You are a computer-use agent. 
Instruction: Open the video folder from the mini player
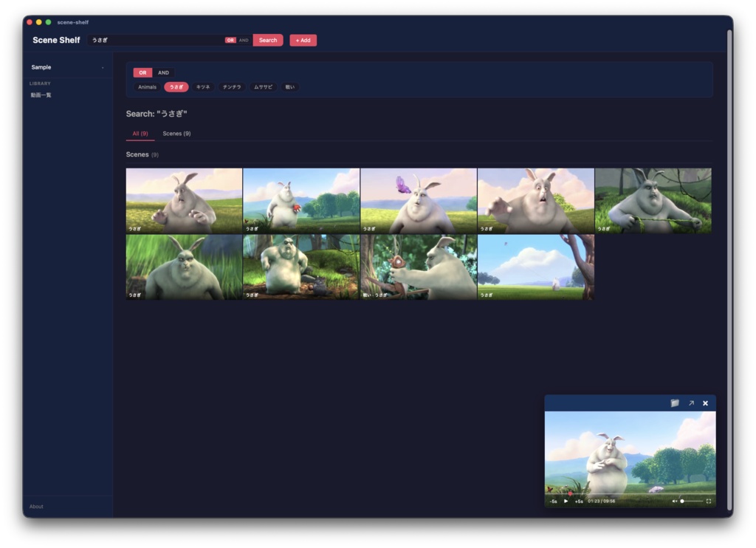coord(675,403)
